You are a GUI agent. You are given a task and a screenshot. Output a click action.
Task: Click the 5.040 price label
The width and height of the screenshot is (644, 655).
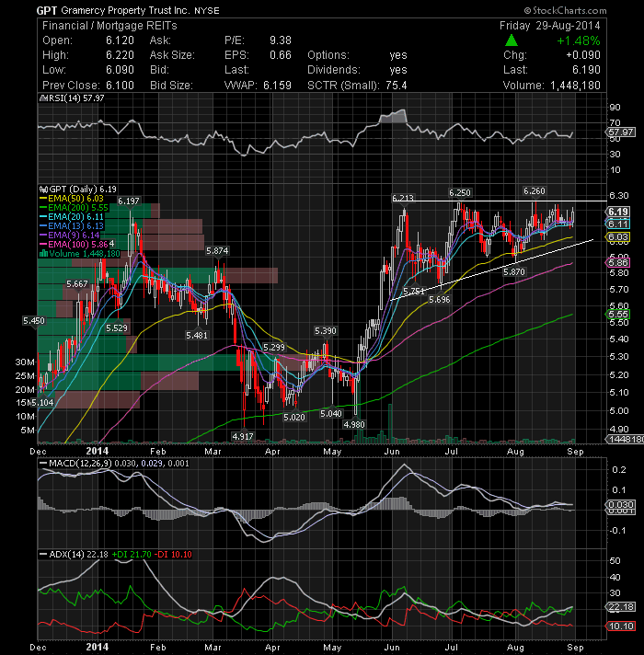(x=331, y=414)
